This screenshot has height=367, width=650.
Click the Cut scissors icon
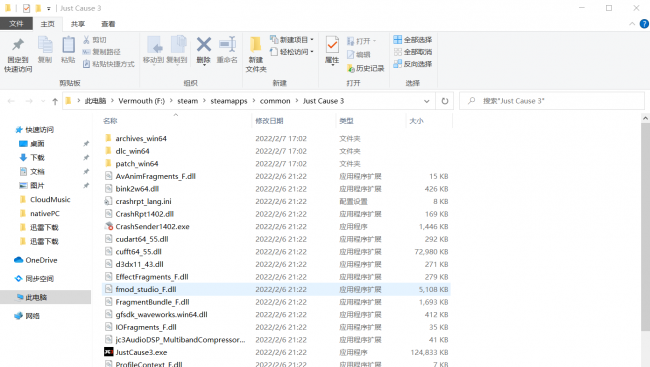[x=86, y=40]
